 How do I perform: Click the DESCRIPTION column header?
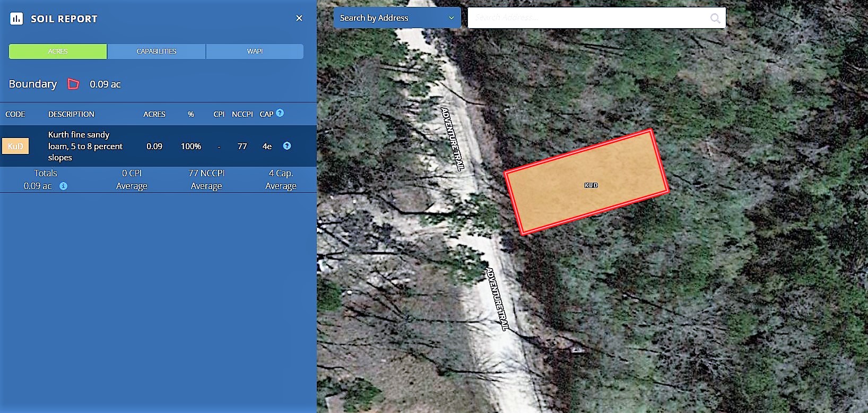coord(71,114)
